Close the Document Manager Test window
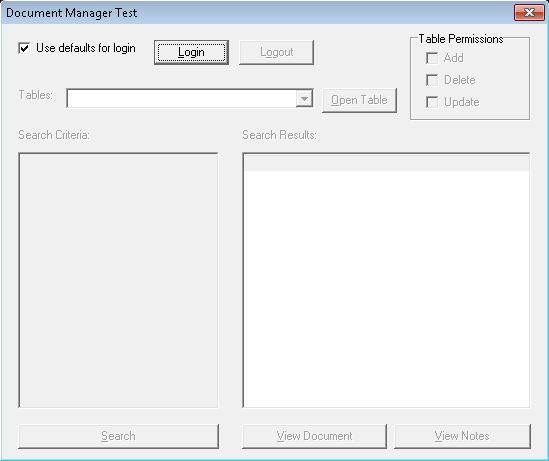This screenshot has height=461, width=549. click(529, 13)
